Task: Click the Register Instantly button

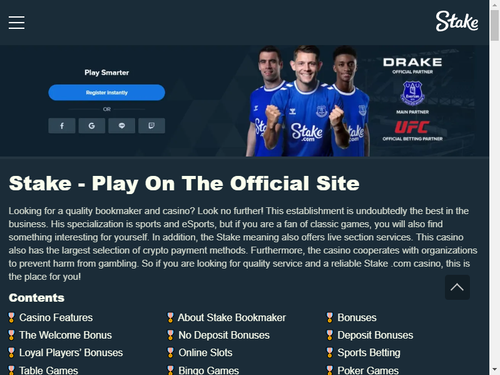Action: [x=107, y=92]
